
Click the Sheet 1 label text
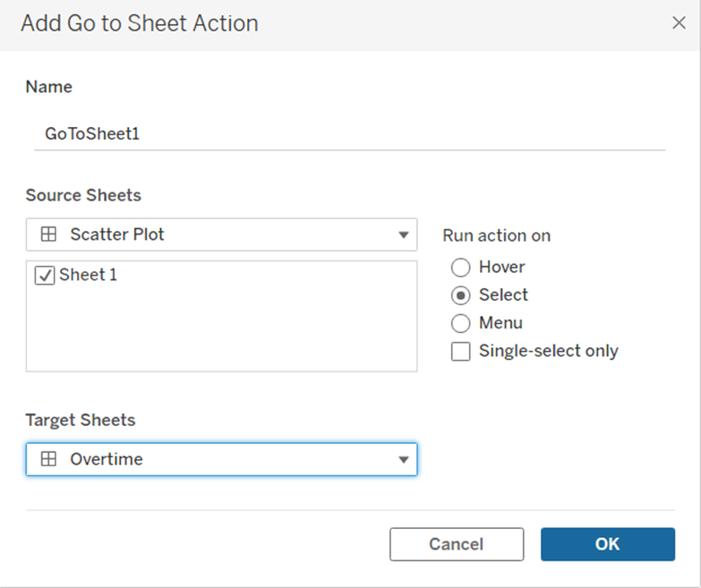pyautogui.click(x=88, y=275)
